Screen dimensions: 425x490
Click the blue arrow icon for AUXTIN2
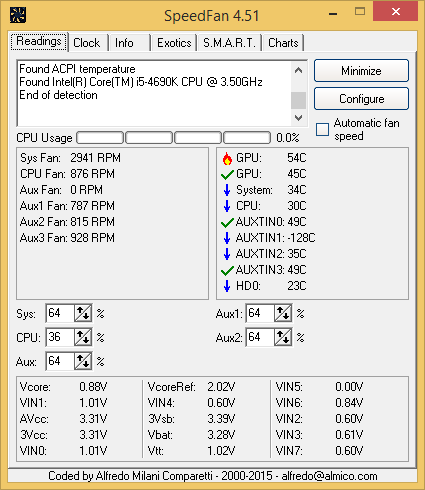tap(227, 254)
